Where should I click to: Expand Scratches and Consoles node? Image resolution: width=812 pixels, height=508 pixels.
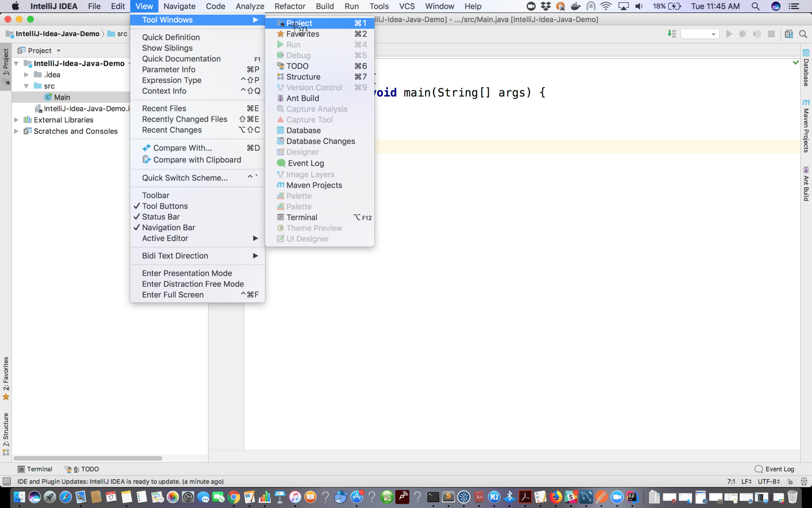(16, 131)
